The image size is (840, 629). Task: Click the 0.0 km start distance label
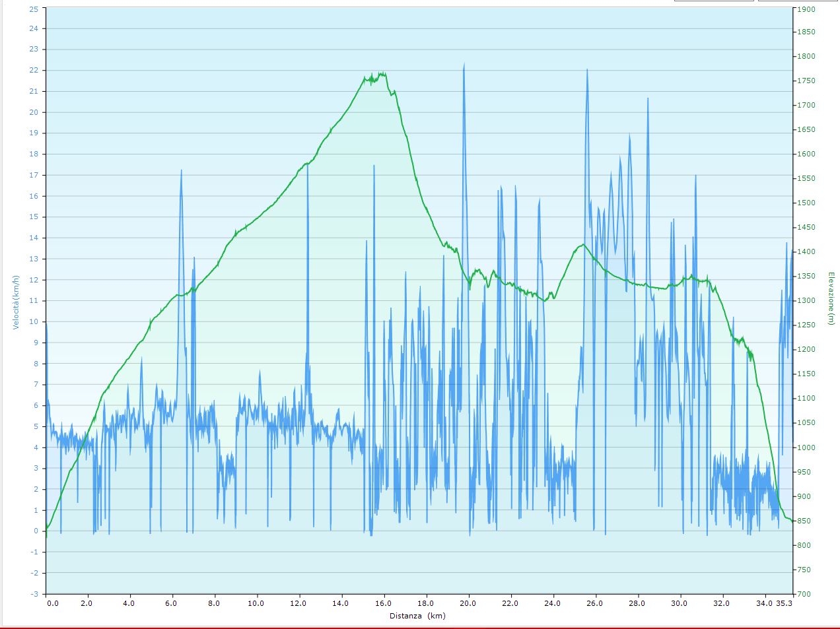tap(52, 603)
